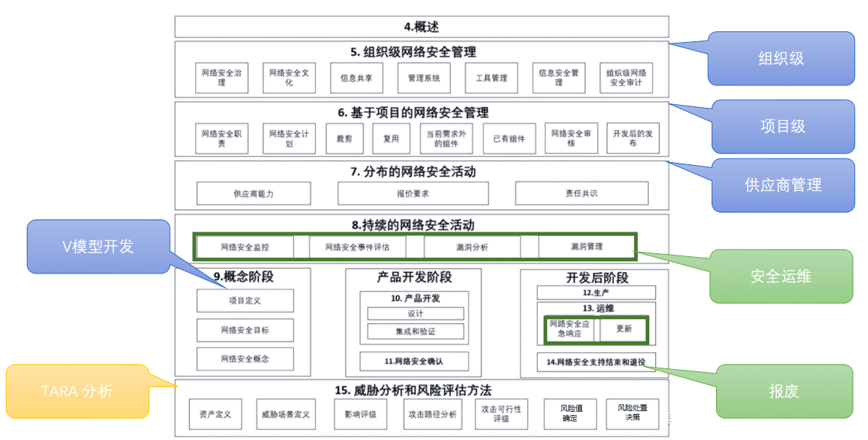Click the 攻击路径分析 box
Screen dimensions: 868x440
(x=431, y=414)
